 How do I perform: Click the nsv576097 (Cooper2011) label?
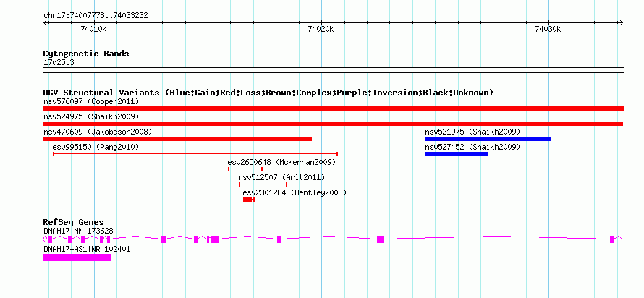(91, 101)
